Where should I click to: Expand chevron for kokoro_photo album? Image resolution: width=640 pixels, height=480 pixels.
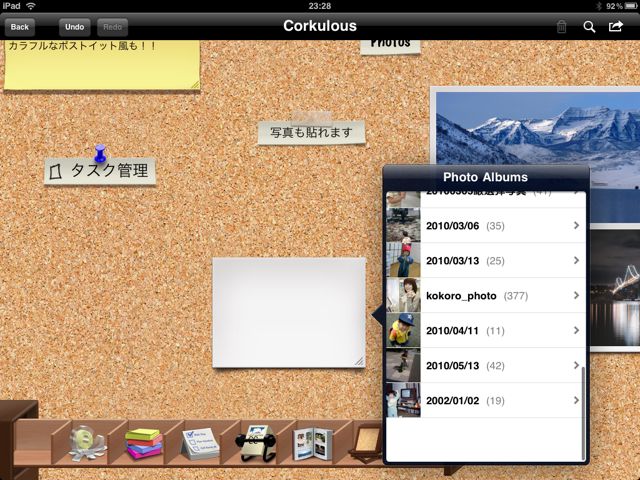click(576, 295)
